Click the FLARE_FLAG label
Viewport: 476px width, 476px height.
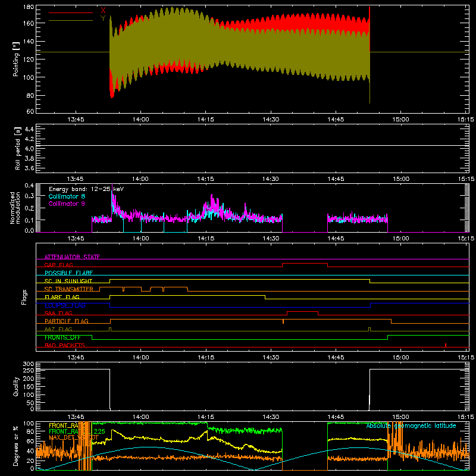pos(62,297)
